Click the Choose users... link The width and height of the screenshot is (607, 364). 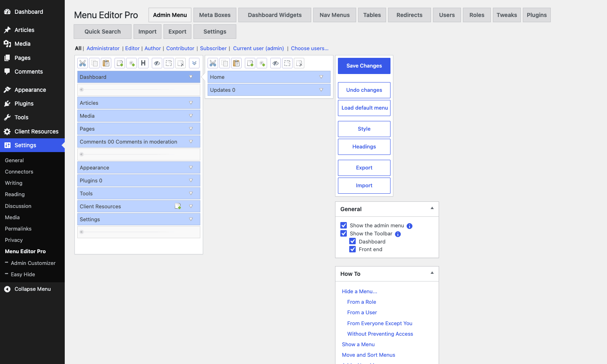(x=310, y=48)
